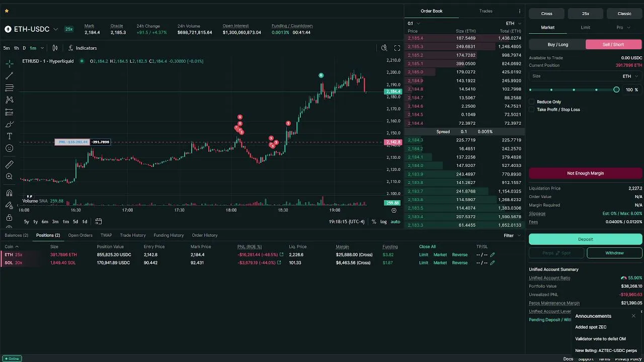
Task: Click the Withdraw button
Action: coord(614,253)
